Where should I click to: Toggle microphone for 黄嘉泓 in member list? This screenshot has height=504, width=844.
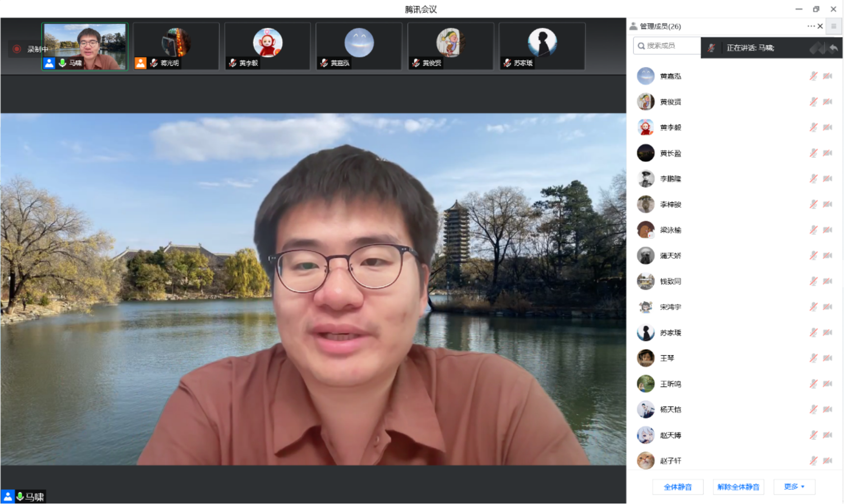tap(813, 76)
